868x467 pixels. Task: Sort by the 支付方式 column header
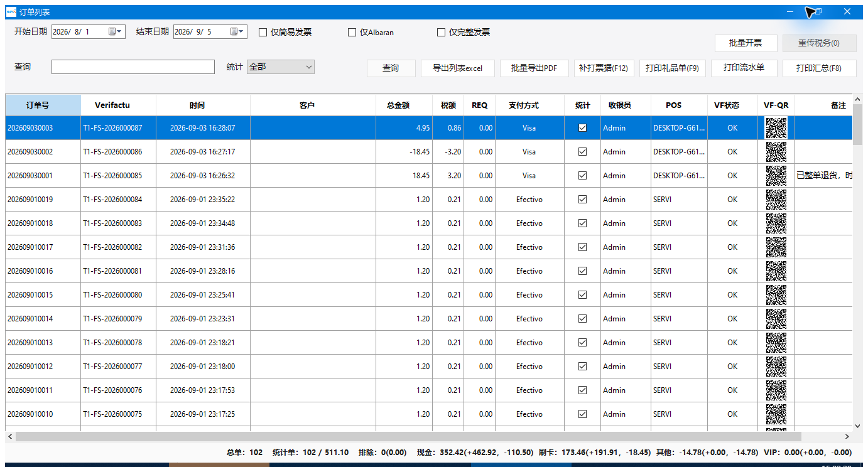tap(530, 105)
